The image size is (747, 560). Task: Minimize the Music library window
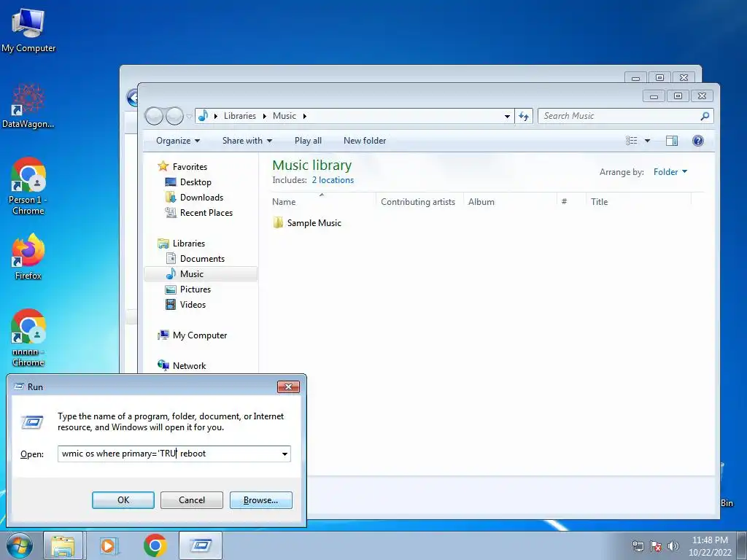point(654,96)
